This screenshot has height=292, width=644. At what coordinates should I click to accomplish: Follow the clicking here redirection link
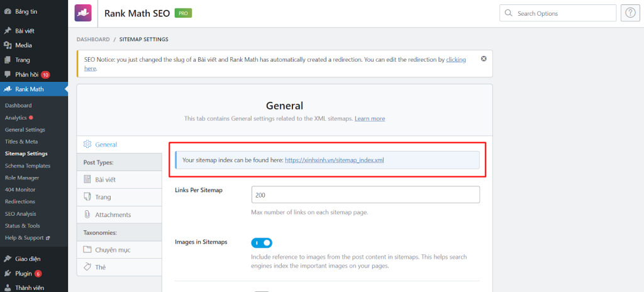456,60
